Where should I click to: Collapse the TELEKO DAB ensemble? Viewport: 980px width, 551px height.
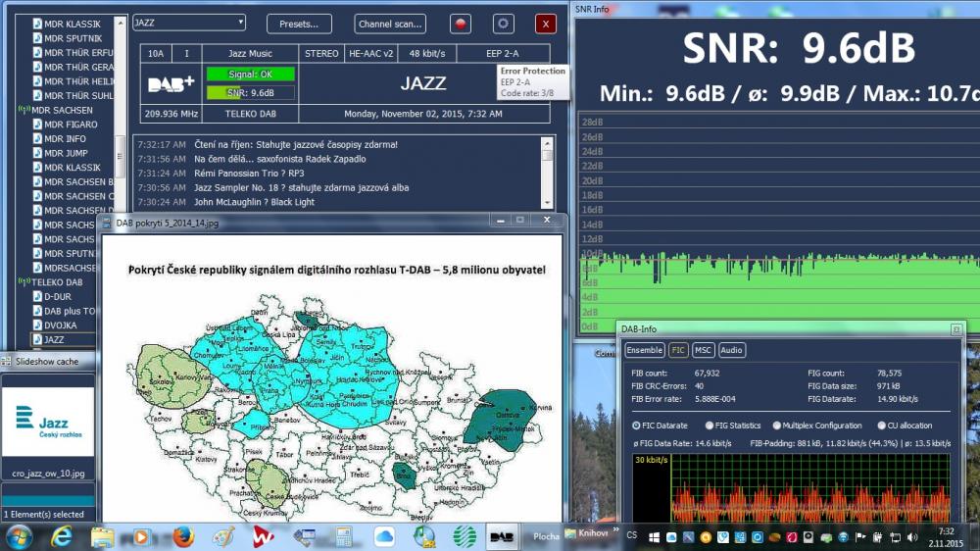point(24,282)
